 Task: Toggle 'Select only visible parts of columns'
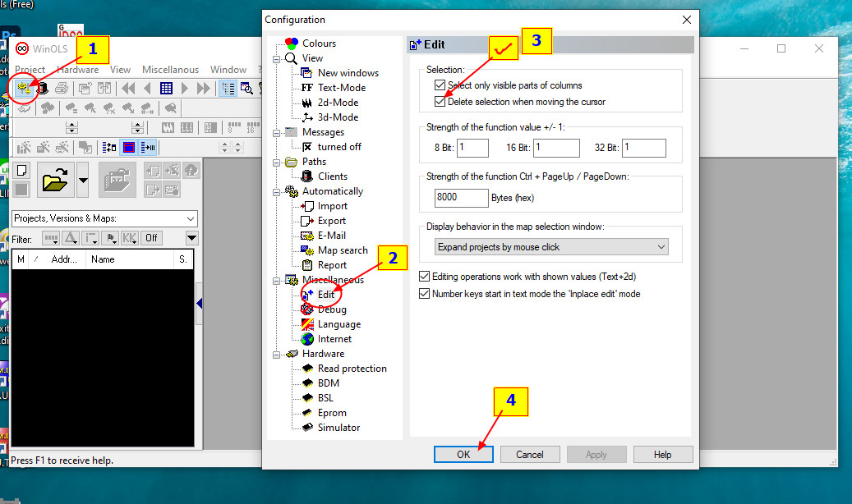click(x=440, y=85)
